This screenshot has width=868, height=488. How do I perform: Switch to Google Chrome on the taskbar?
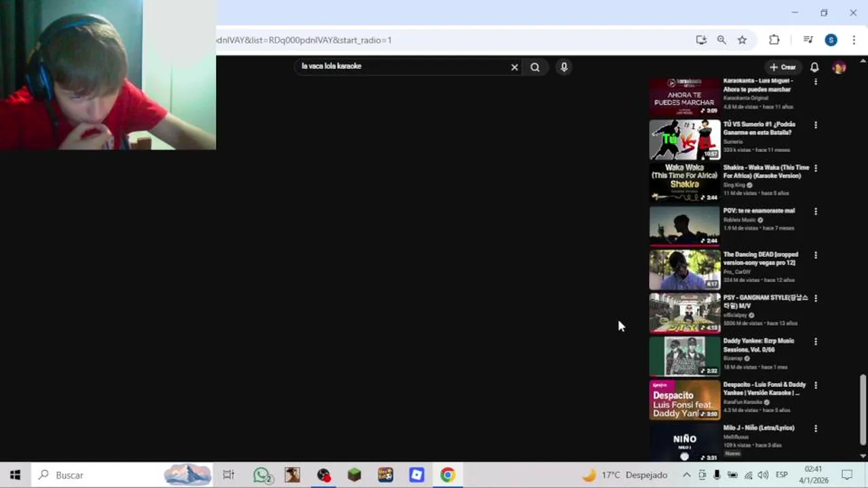point(448,475)
